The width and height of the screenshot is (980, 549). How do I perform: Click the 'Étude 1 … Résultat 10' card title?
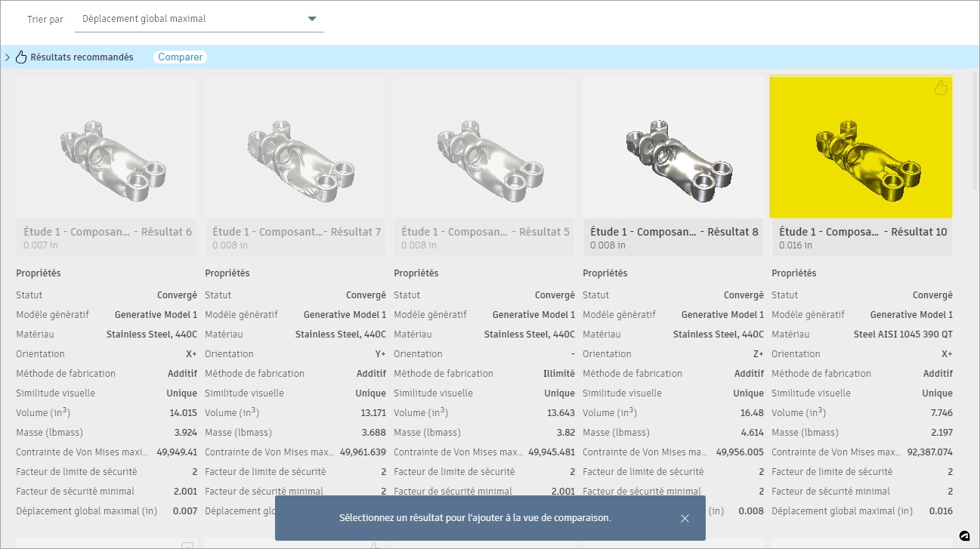863,232
